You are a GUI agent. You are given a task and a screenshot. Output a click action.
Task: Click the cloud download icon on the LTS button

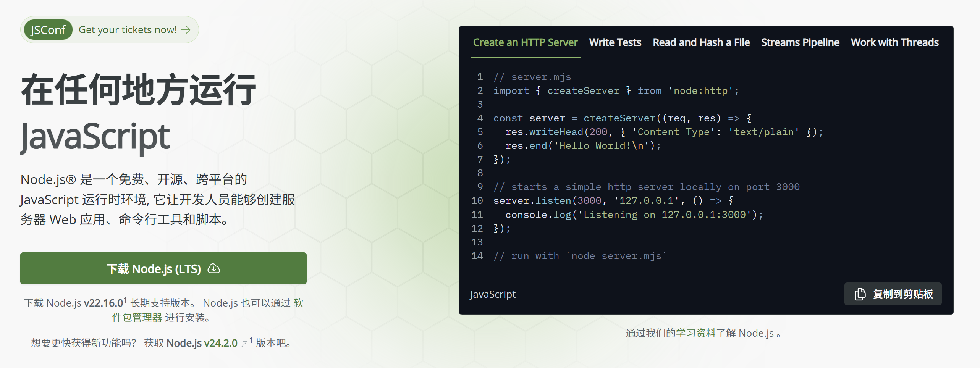(x=214, y=269)
